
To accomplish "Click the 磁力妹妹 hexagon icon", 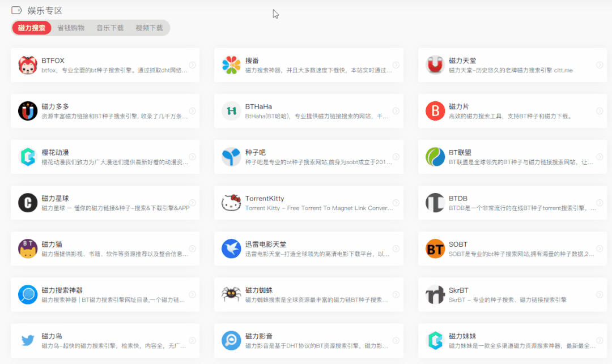I will 435,341.
